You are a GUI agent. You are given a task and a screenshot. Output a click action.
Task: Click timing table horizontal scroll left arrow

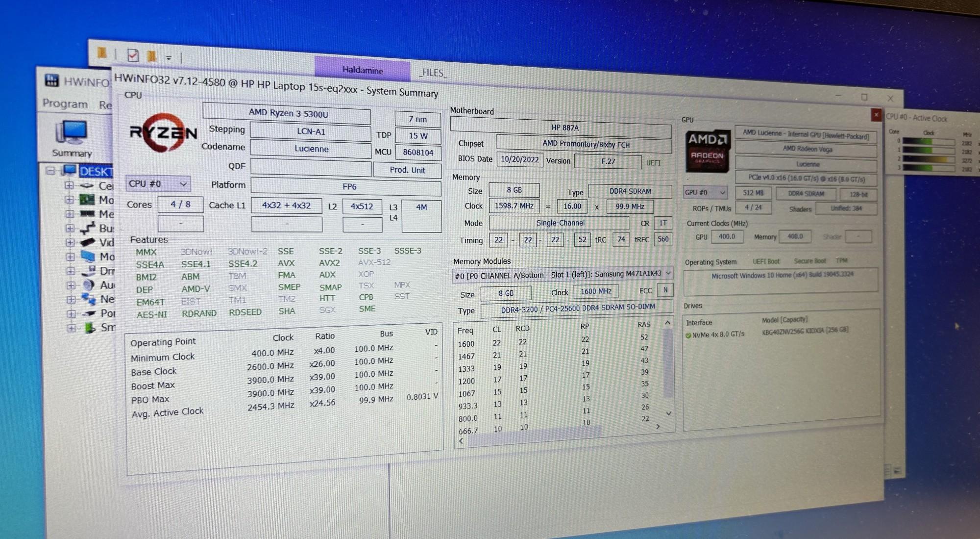pyautogui.click(x=461, y=441)
